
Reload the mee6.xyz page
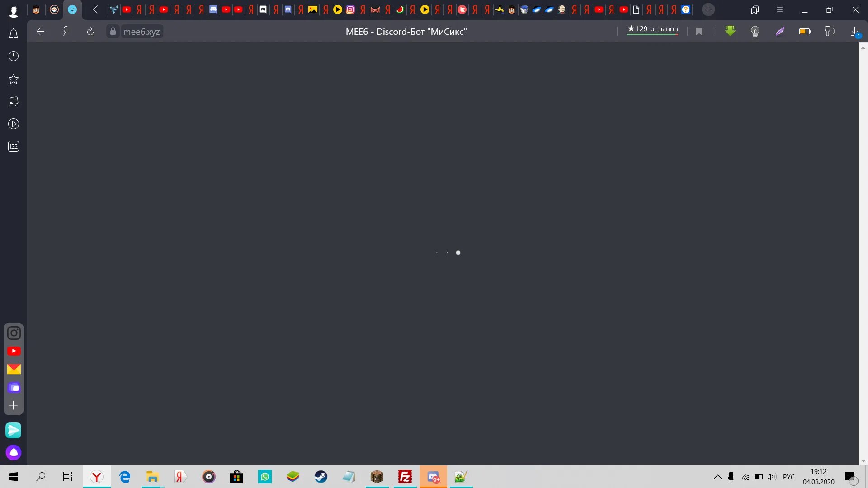pyautogui.click(x=90, y=31)
